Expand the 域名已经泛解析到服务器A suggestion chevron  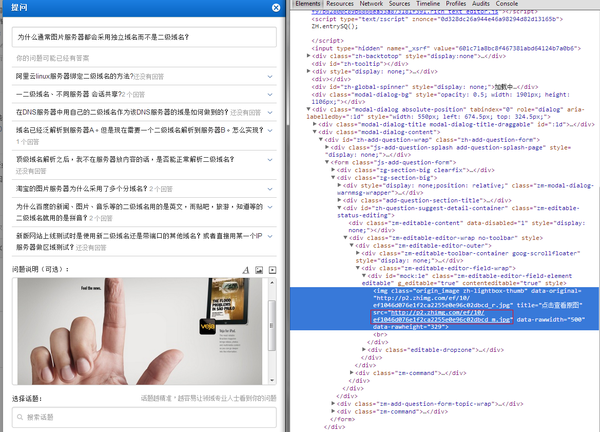270,130
